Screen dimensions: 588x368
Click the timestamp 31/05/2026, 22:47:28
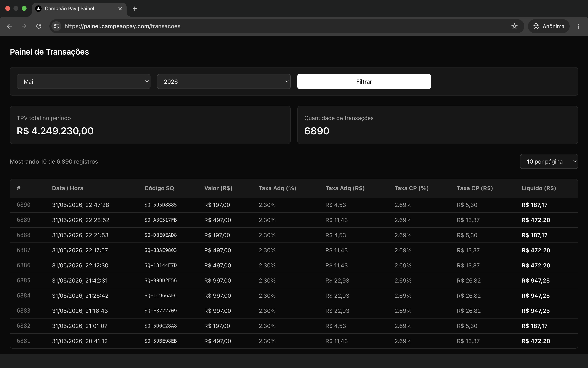(x=80, y=205)
